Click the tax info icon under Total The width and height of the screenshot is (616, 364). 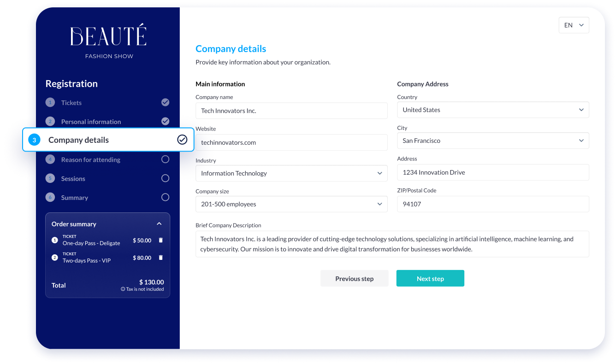point(123,289)
